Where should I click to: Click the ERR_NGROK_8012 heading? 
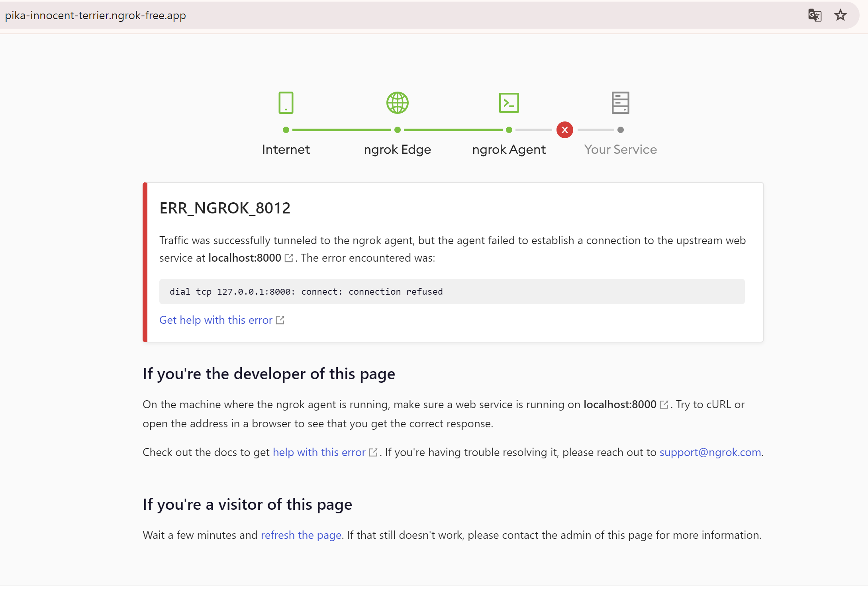point(225,208)
